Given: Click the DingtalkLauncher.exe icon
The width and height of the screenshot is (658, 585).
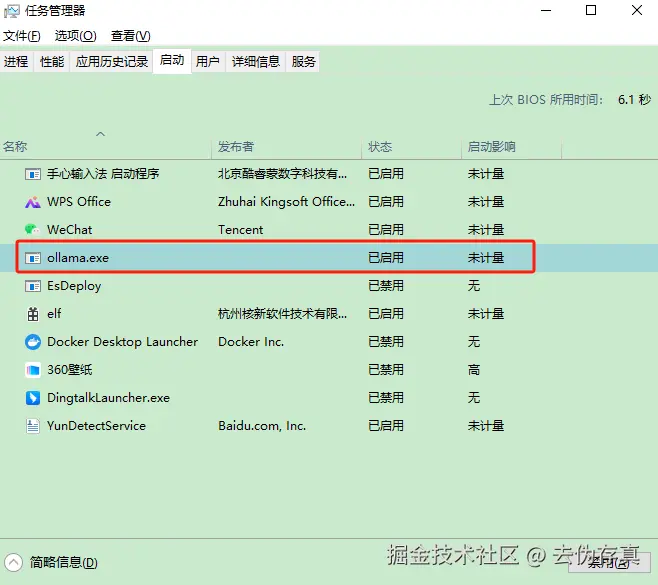Looking at the screenshot, I should point(33,397).
